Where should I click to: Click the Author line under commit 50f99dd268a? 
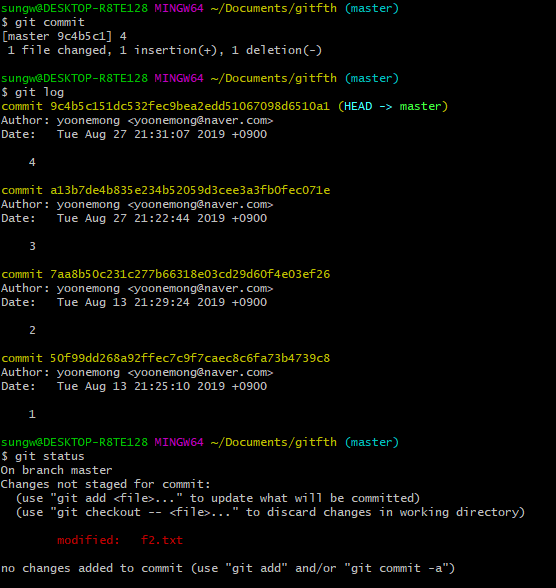(x=137, y=372)
